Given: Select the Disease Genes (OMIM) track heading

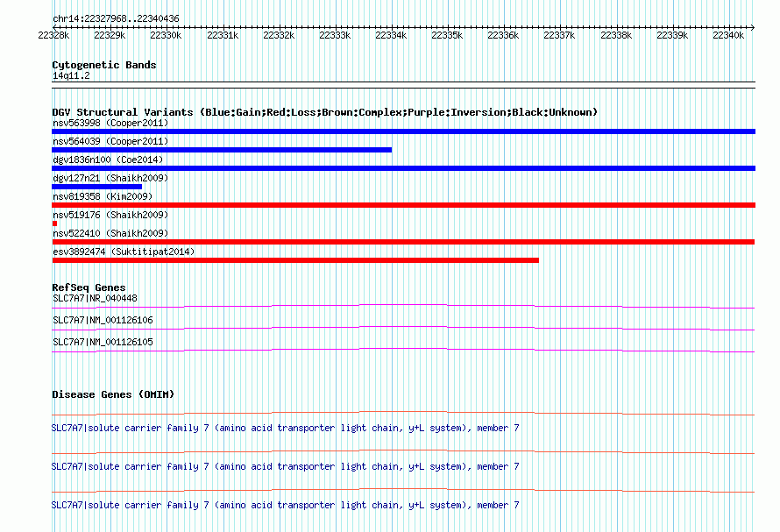Looking at the screenshot, I should [x=113, y=394].
